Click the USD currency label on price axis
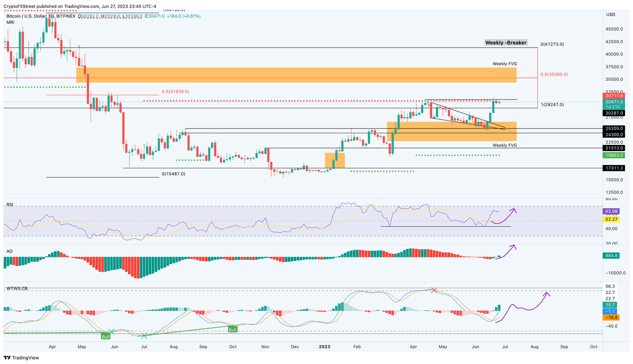Viewport: 633px width, 364px height. point(610,14)
